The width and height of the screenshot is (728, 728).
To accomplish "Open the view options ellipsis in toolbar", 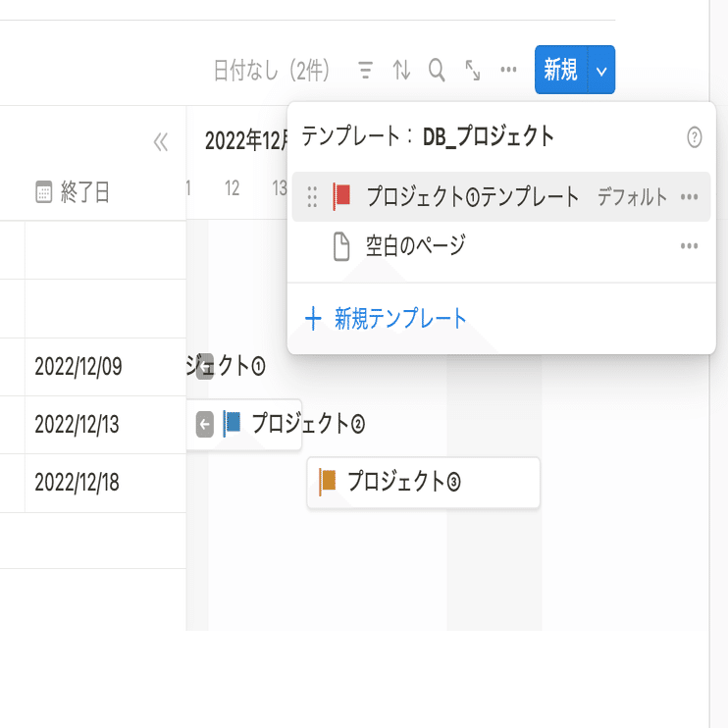I will [508, 70].
